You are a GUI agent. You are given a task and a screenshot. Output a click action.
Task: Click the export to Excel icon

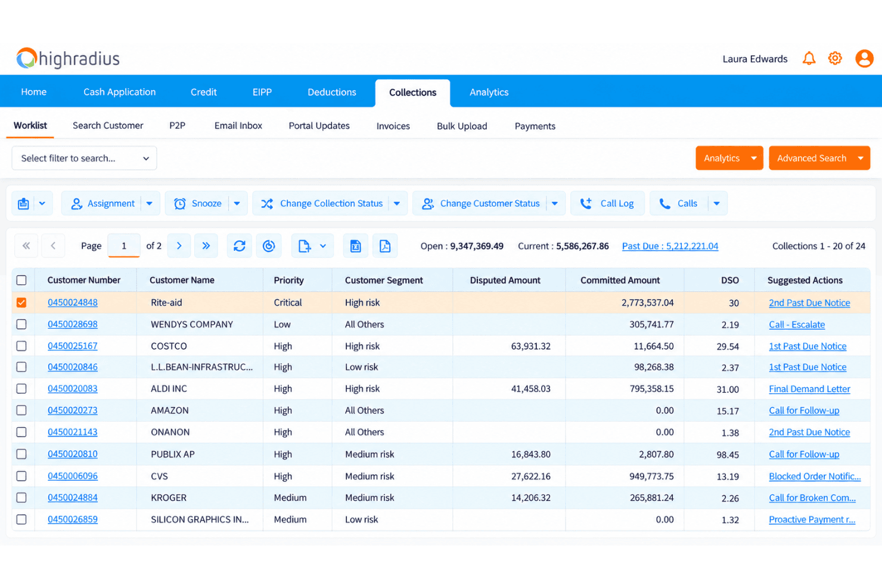pyautogui.click(x=356, y=245)
